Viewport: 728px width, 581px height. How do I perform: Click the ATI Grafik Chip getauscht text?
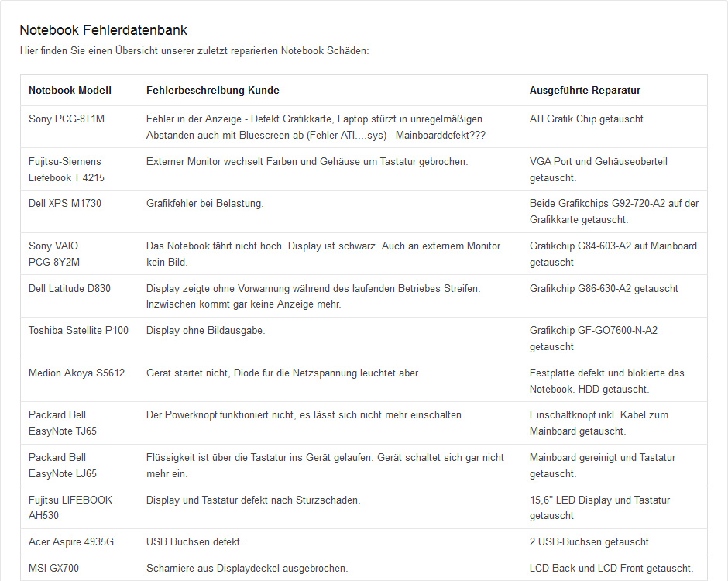click(586, 119)
